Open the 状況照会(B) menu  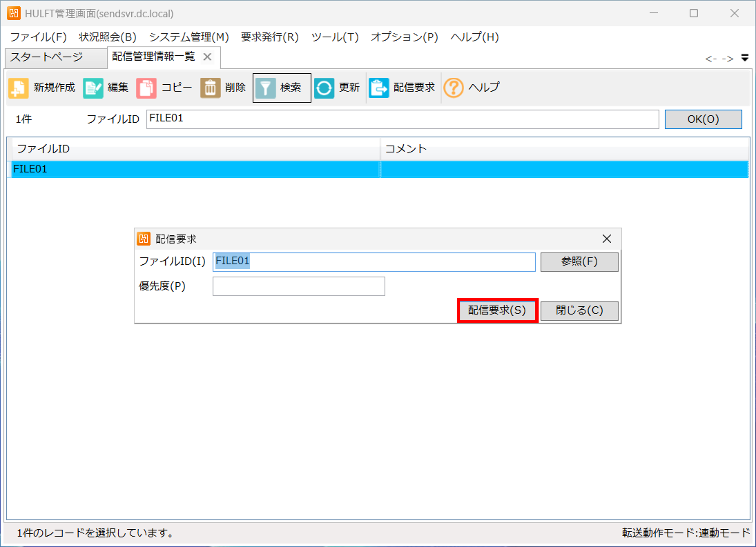click(x=107, y=37)
